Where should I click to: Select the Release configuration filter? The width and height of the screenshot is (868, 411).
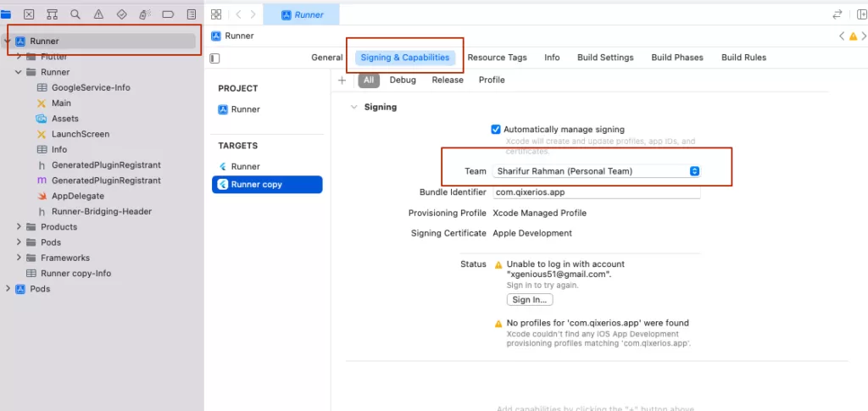point(448,81)
